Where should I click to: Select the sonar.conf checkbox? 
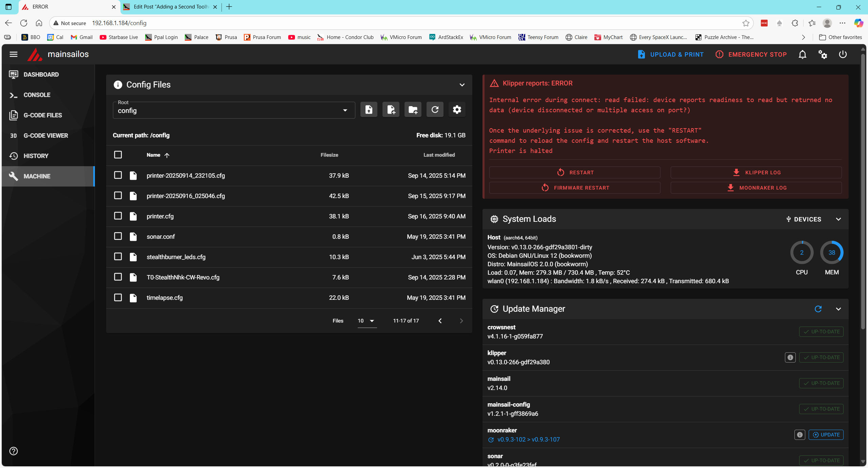point(118,236)
